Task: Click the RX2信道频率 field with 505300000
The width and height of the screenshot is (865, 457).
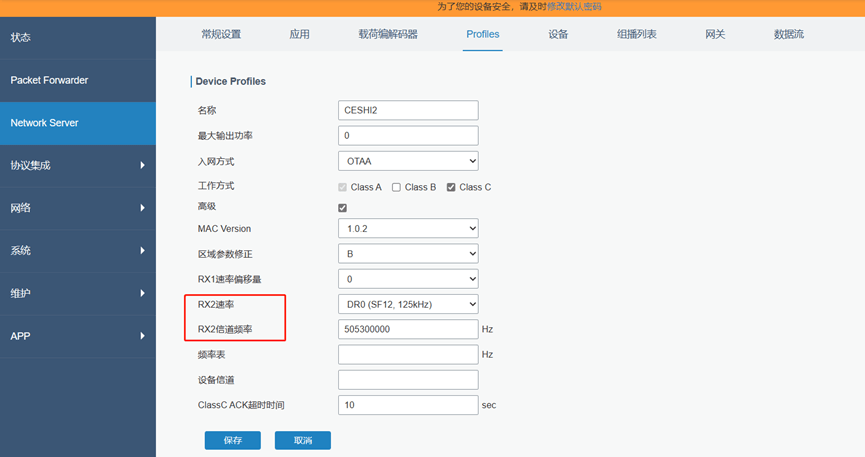Action: [x=408, y=330]
